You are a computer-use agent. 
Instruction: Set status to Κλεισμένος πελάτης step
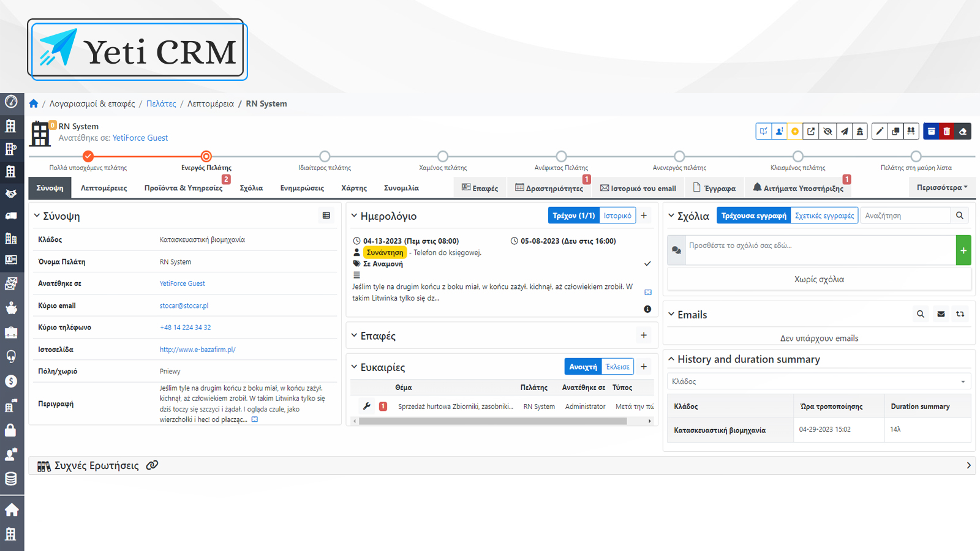[797, 157]
